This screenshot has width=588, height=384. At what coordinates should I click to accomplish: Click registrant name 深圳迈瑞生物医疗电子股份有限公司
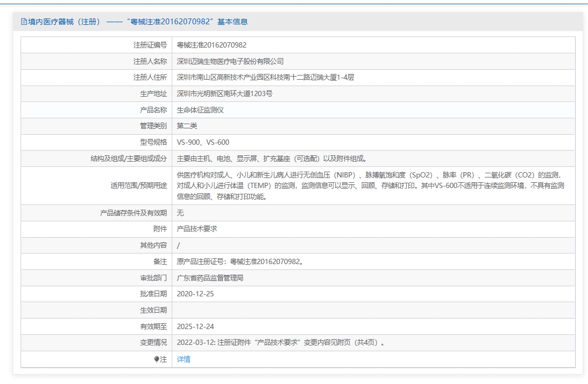(230, 61)
